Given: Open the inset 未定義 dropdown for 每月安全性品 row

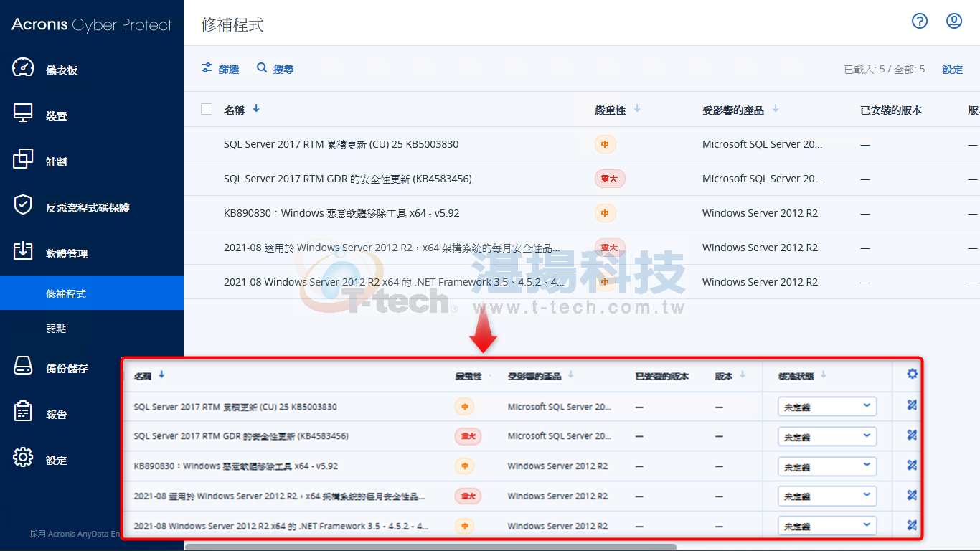Looking at the screenshot, I should (x=827, y=496).
